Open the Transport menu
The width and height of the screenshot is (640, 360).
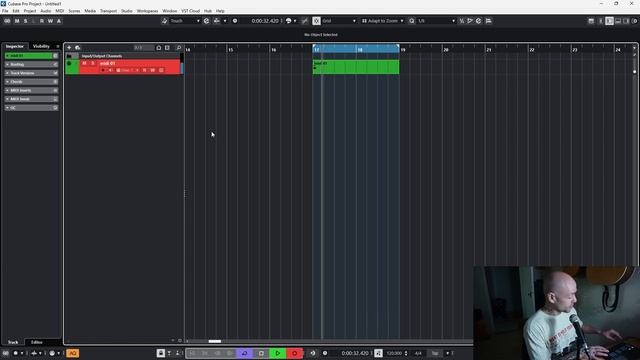[108, 11]
